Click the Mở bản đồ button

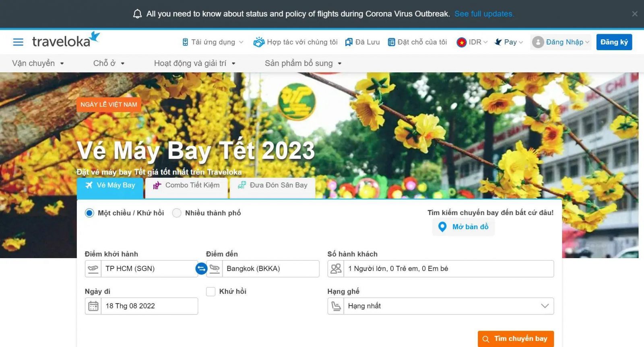click(463, 227)
